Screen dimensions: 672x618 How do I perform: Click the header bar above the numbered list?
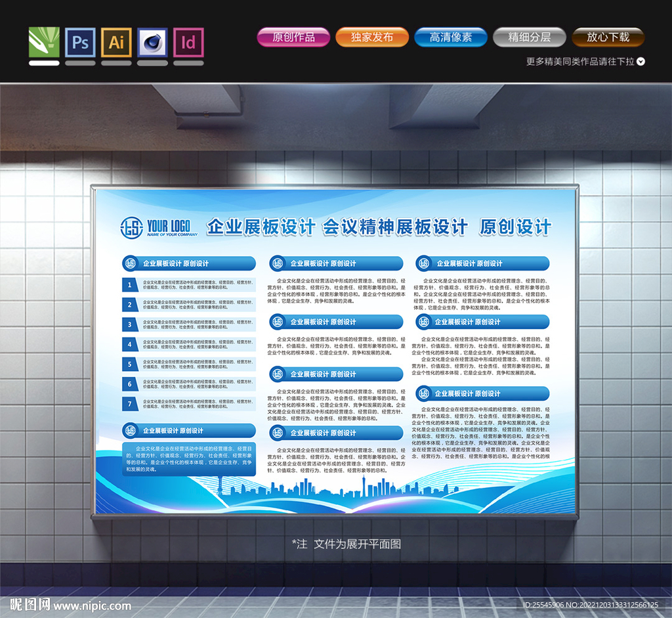tap(189, 263)
